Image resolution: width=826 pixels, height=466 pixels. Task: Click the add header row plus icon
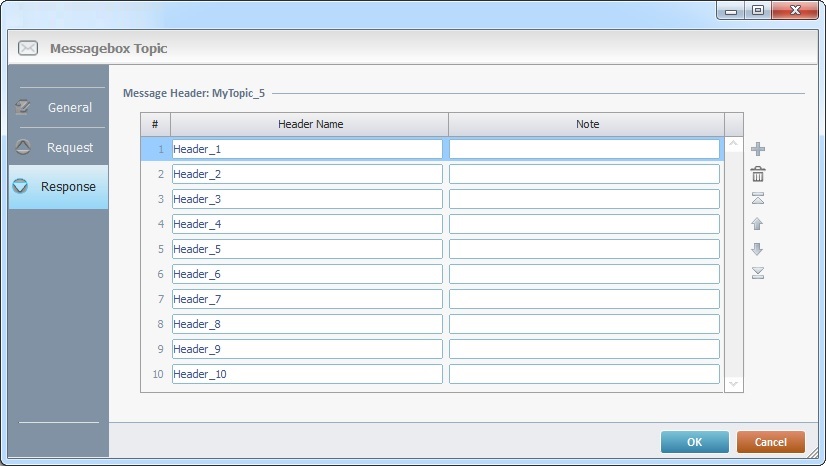(758, 149)
